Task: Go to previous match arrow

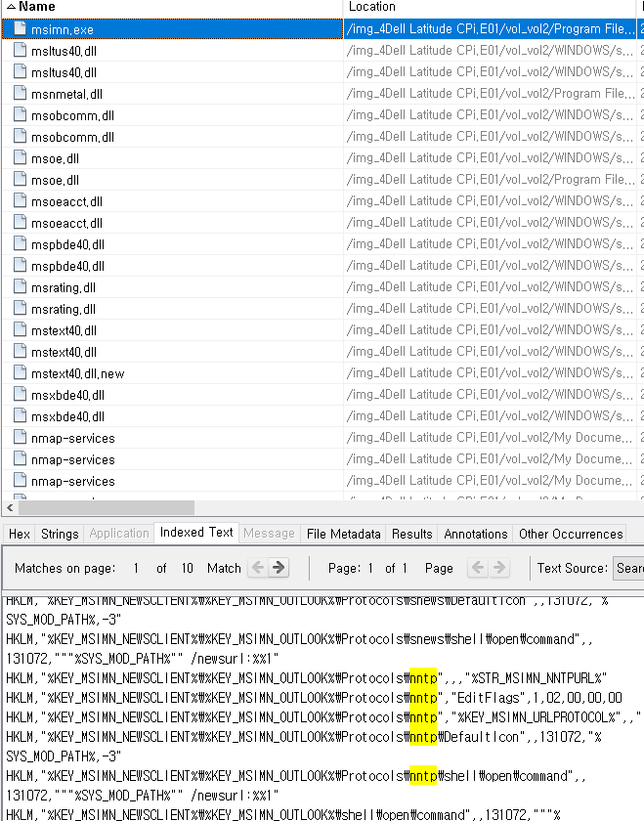Action: (258, 568)
